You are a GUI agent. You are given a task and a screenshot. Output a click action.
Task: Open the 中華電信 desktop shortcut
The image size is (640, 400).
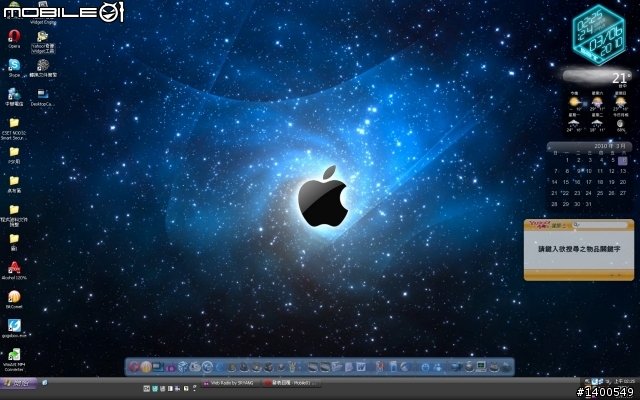(14, 95)
